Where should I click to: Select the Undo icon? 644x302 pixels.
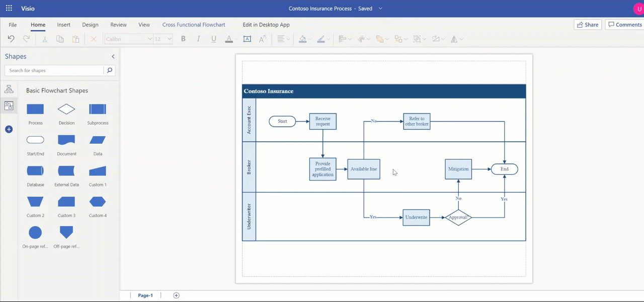[10, 39]
